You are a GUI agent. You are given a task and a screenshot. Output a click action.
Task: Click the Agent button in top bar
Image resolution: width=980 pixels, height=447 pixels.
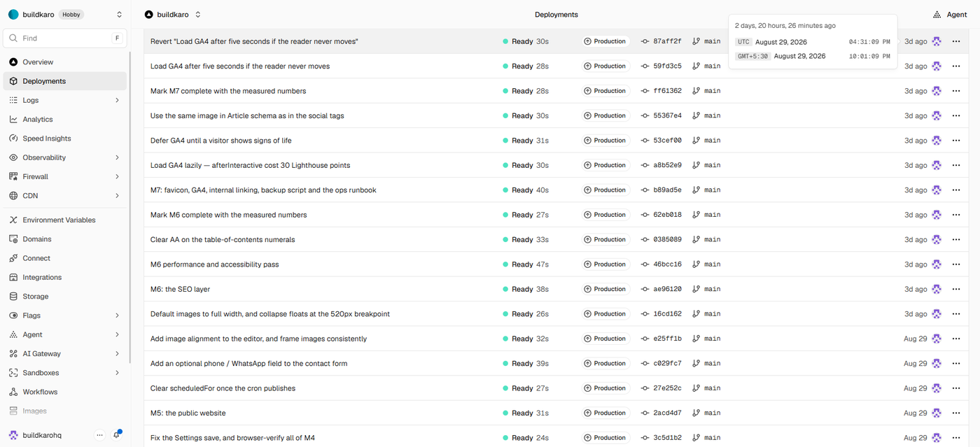pyautogui.click(x=950, y=15)
